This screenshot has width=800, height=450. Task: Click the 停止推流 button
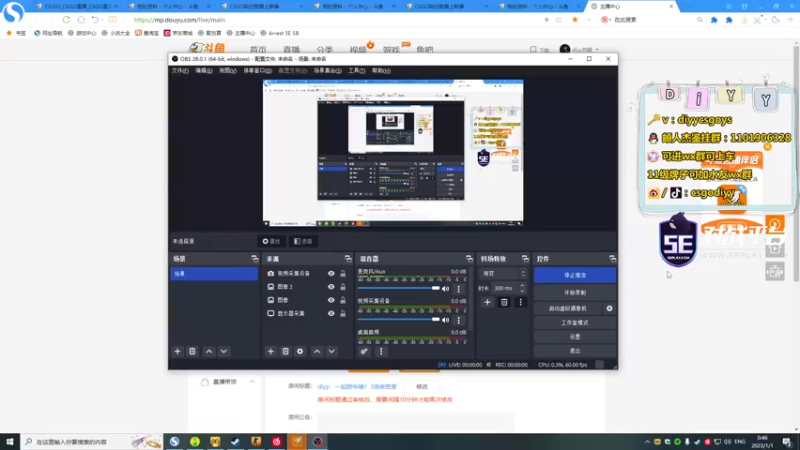click(x=575, y=275)
